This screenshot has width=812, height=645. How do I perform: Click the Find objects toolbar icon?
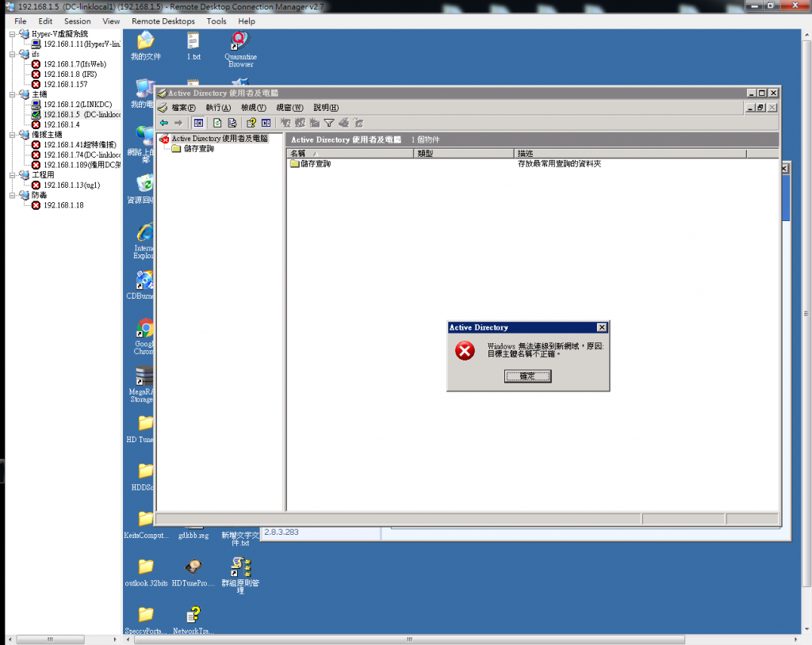point(343,123)
